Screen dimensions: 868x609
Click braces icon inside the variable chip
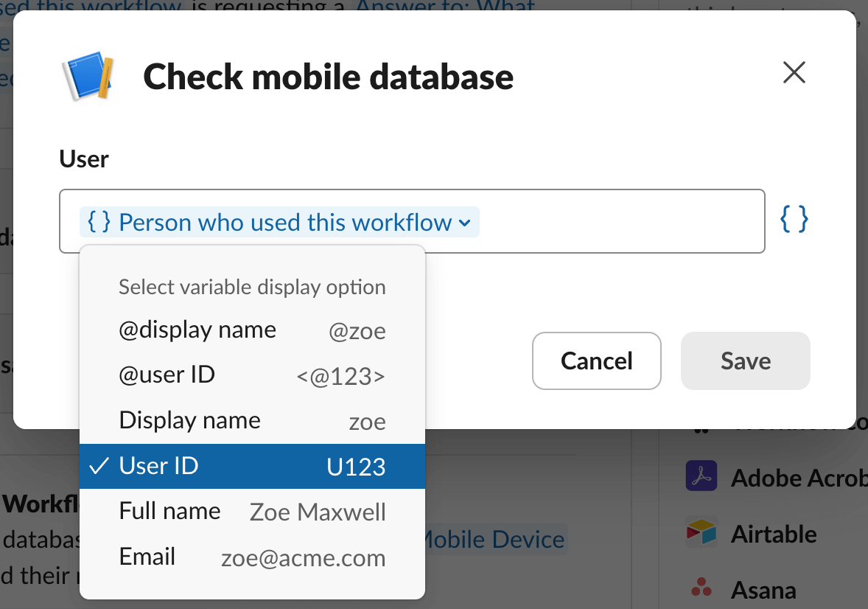(99, 221)
